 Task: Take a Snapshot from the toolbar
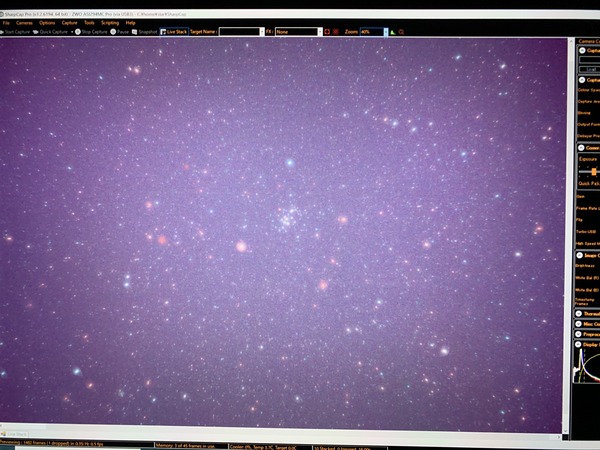tap(145, 32)
